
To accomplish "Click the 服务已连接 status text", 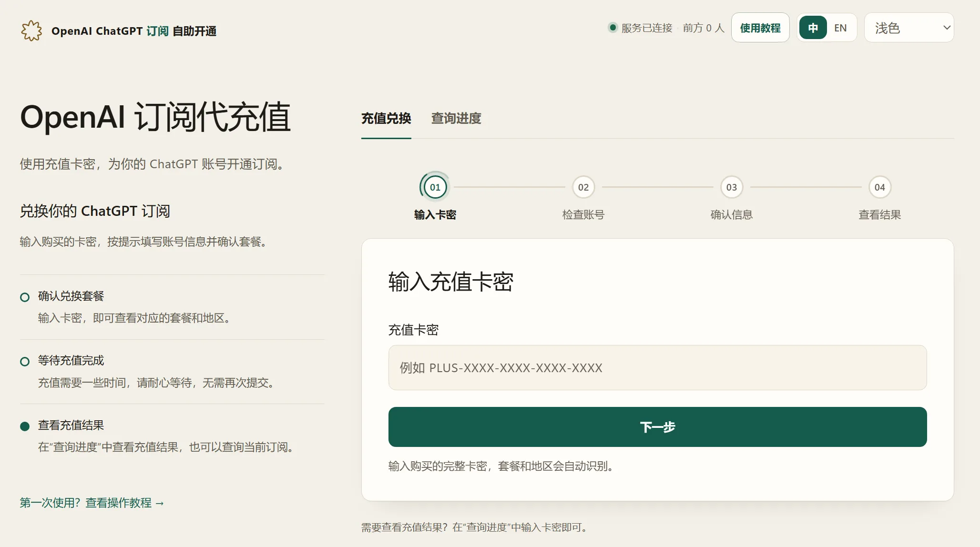I will click(x=647, y=28).
